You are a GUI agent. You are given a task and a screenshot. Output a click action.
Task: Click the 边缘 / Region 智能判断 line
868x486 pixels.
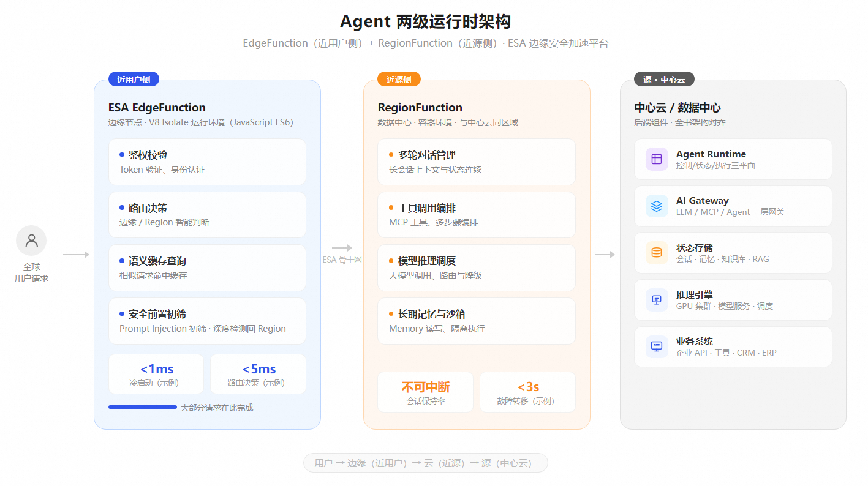[164, 222]
